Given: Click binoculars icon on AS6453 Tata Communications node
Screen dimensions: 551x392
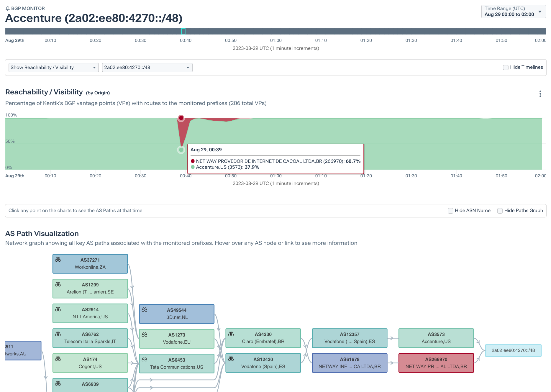Looking at the screenshot, I should pos(145,359).
